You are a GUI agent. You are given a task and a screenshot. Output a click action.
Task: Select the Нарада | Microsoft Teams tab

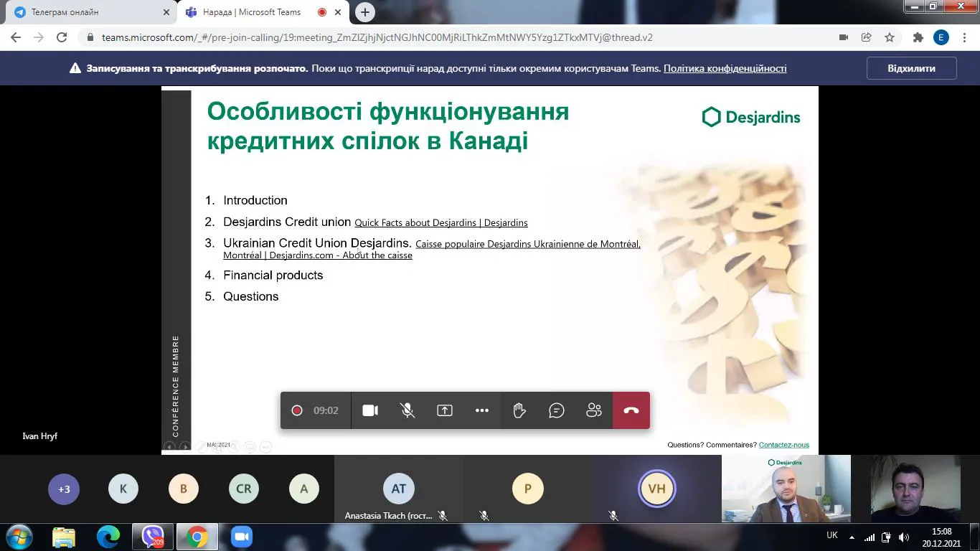[264, 12]
